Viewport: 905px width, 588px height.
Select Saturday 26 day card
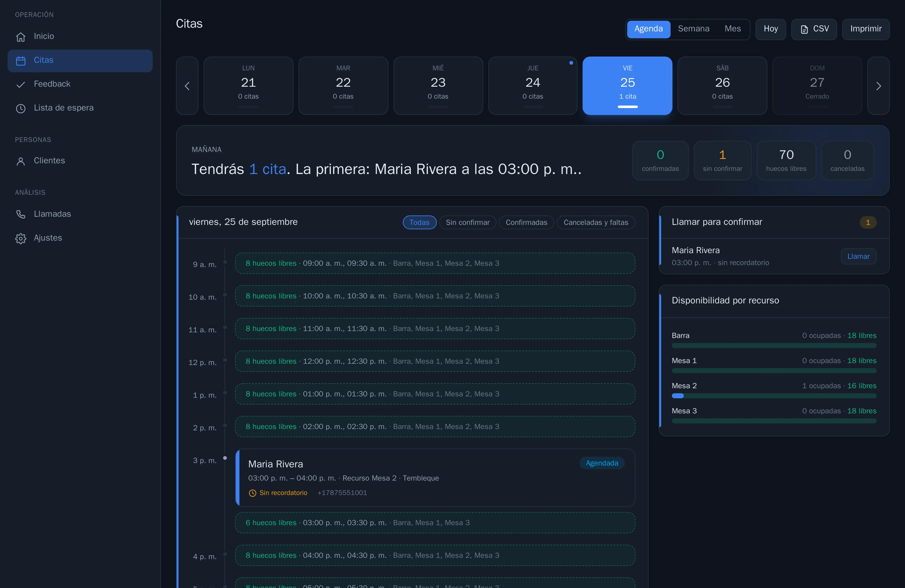point(722,86)
